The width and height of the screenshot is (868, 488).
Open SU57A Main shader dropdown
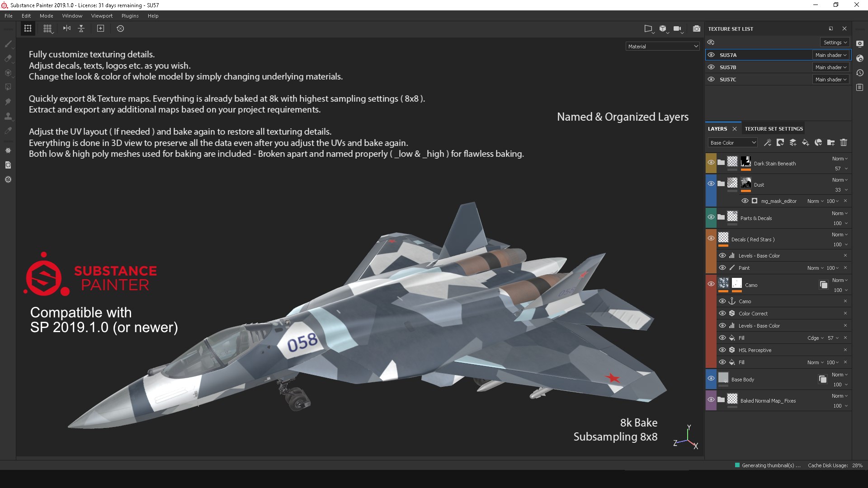pos(831,55)
